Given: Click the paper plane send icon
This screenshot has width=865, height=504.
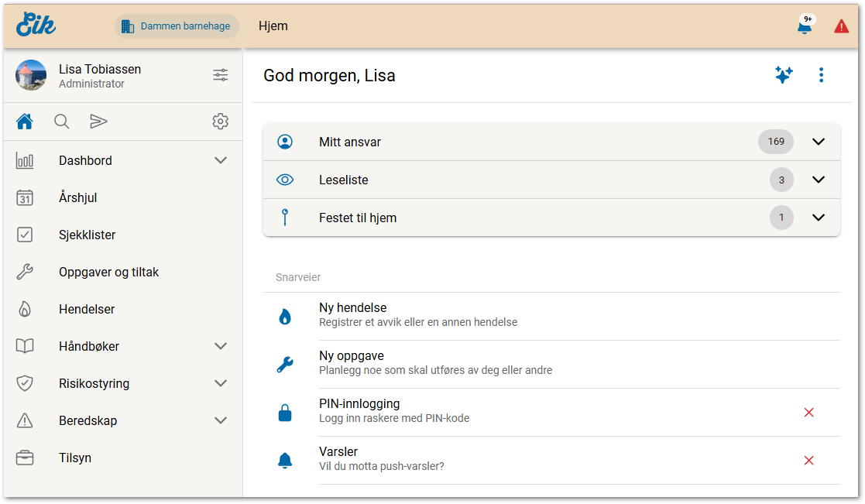Looking at the screenshot, I should coord(98,122).
